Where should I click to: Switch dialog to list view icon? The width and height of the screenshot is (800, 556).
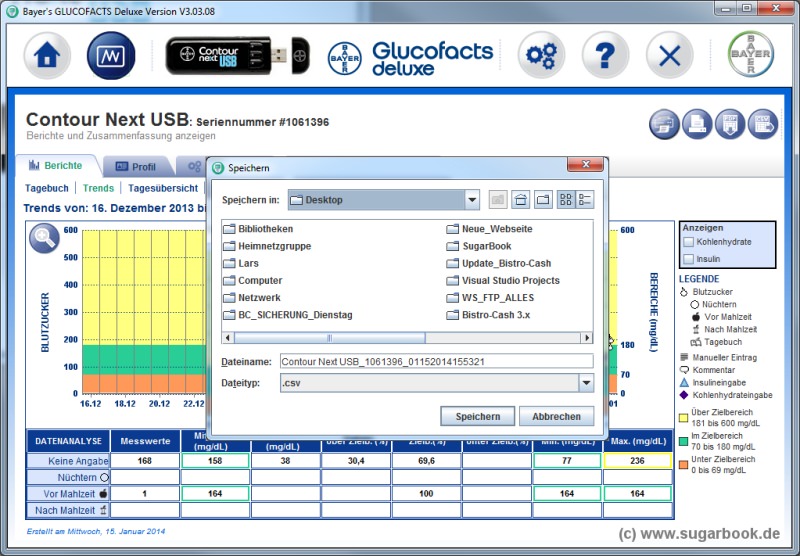point(566,200)
